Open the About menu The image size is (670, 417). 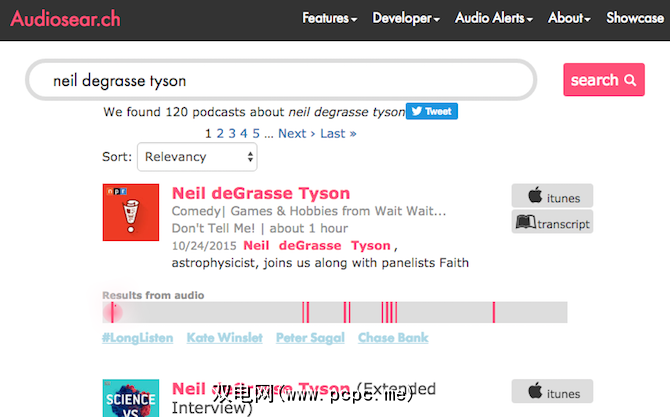pyautogui.click(x=569, y=18)
